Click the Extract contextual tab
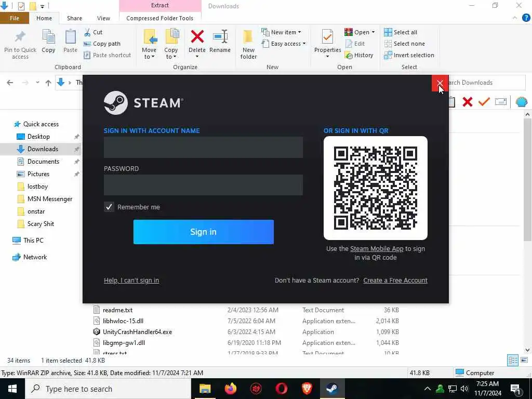Image resolution: width=532 pixels, height=399 pixels. (160, 5)
